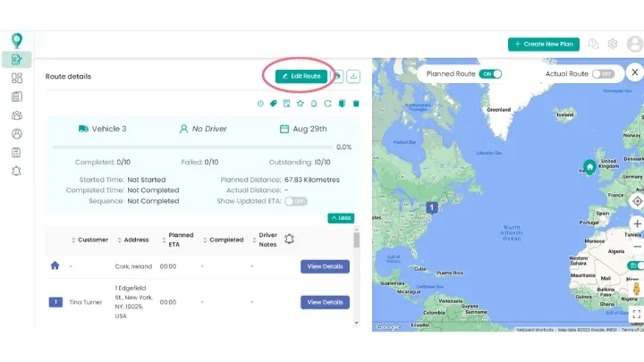Click the Edit Route button
This screenshot has height=362, width=644.
pyautogui.click(x=301, y=77)
